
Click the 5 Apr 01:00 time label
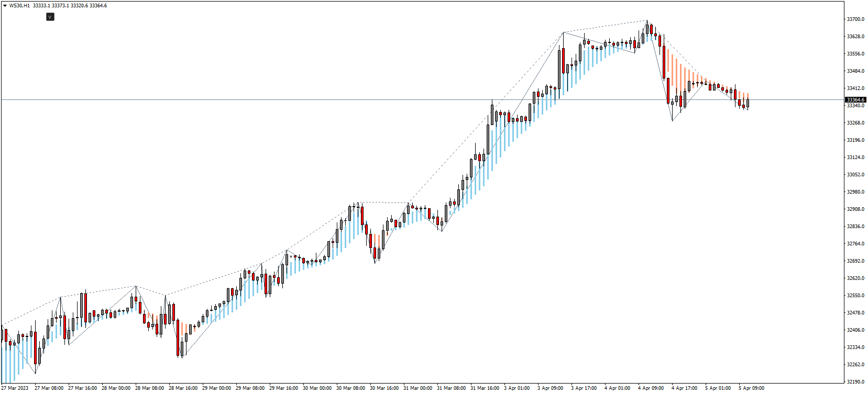tap(718, 388)
